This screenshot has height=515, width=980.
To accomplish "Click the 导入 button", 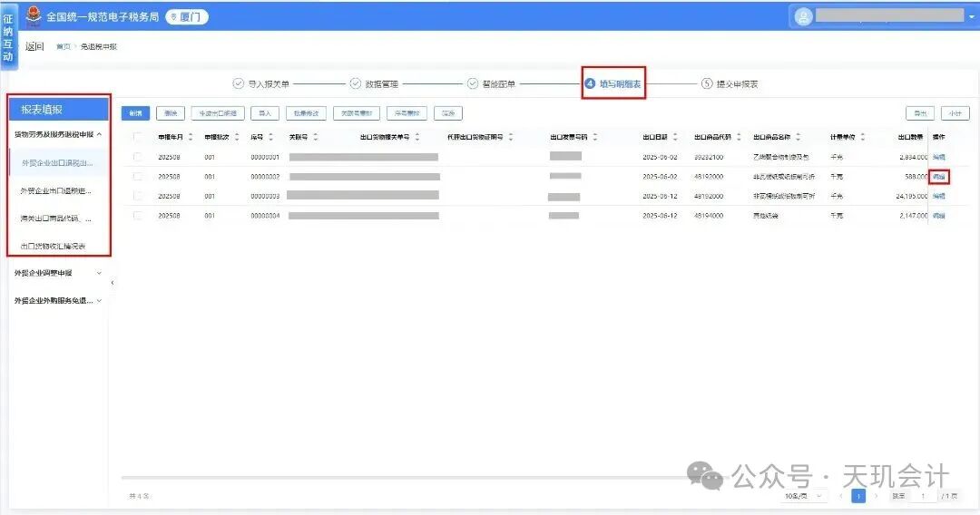I will tap(265, 113).
